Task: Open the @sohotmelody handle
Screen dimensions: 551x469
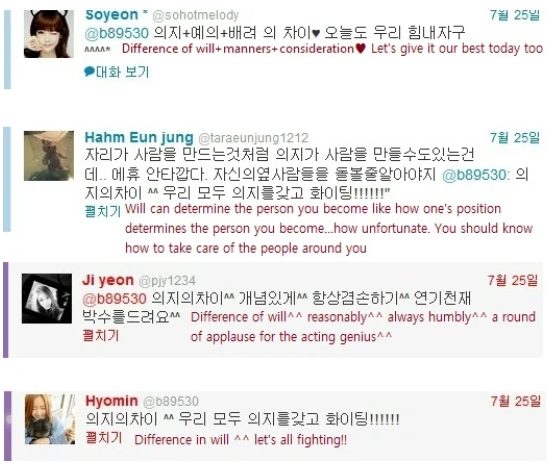Action: [x=195, y=15]
